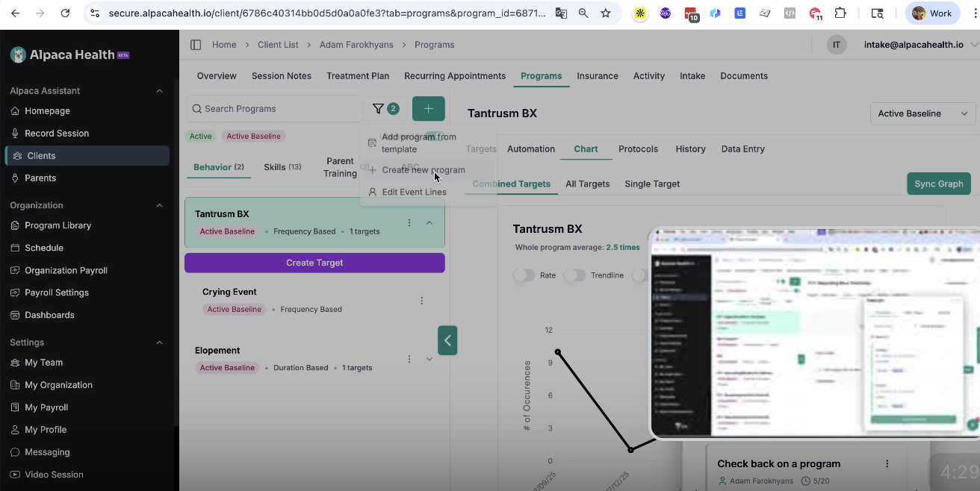Click the browser address bar URL
Viewport: 980px width, 491px height.
pyautogui.click(x=327, y=13)
